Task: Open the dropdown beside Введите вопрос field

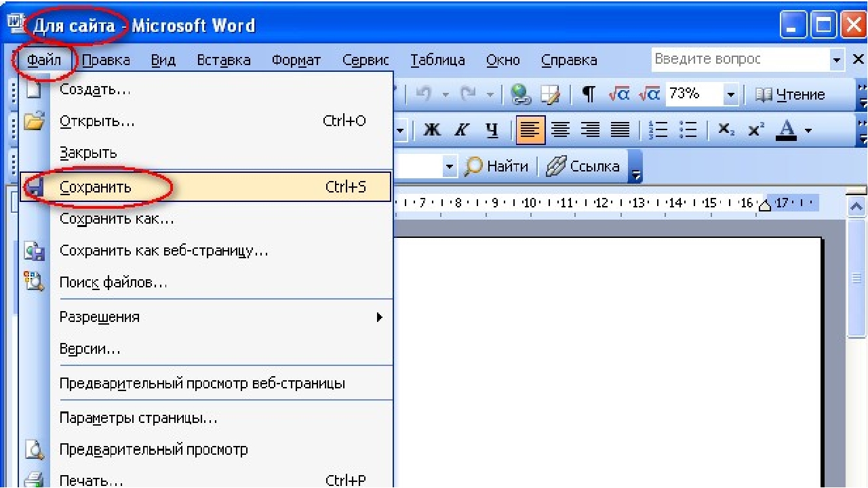Action: (837, 60)
